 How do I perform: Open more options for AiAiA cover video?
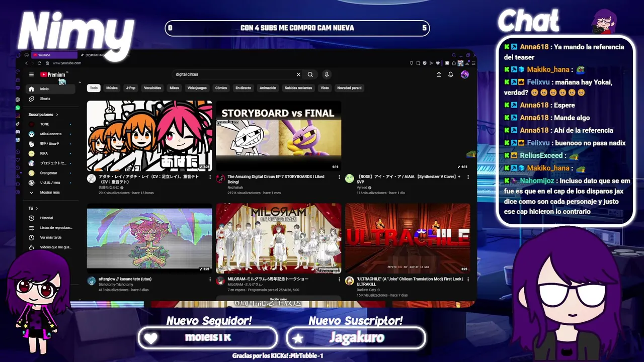click(468, 177)
